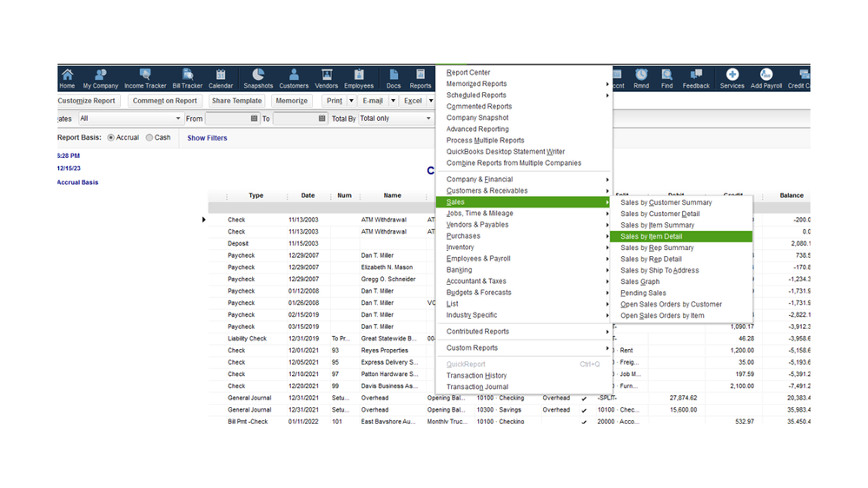
Task: Click the Show Filters link
Action: click(207, 138)
